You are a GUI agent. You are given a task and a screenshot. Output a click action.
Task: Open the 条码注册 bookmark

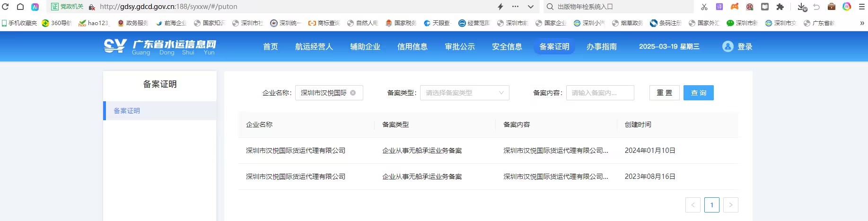pos(666,23)
